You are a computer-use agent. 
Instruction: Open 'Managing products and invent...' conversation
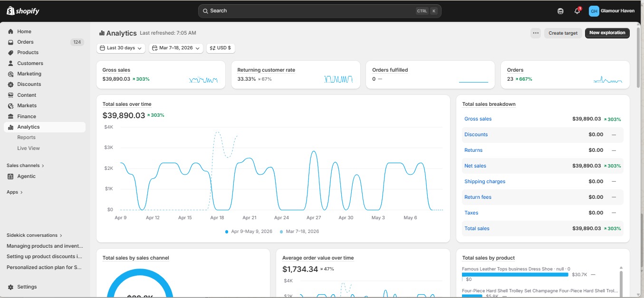pos(45,246)
